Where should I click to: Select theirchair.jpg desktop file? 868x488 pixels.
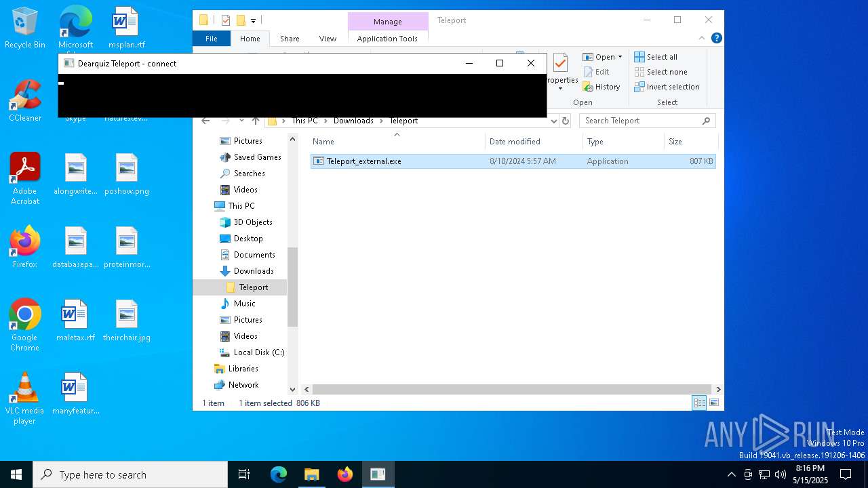(x=127, y=321)
